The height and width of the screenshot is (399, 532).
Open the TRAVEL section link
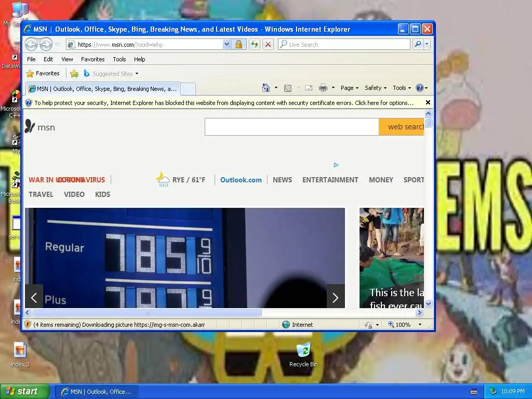[x=41, y=194]
